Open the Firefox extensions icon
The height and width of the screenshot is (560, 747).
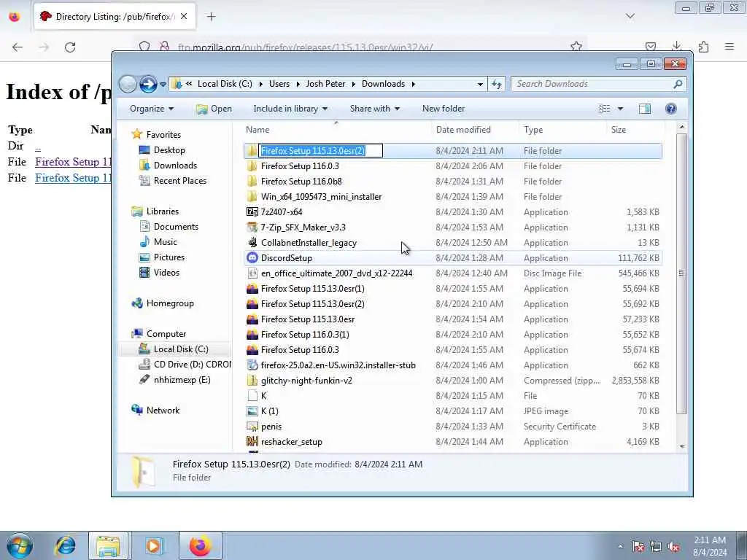(703, 47)
